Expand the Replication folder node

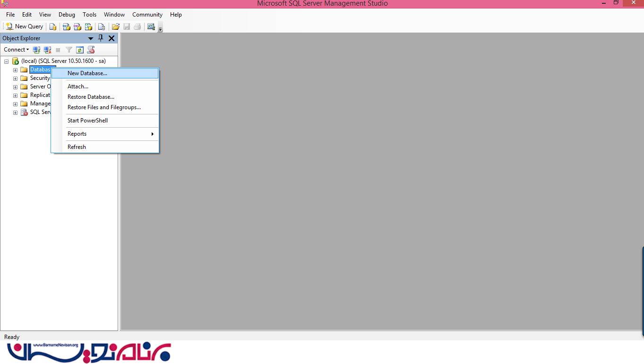tap(15, 95)
